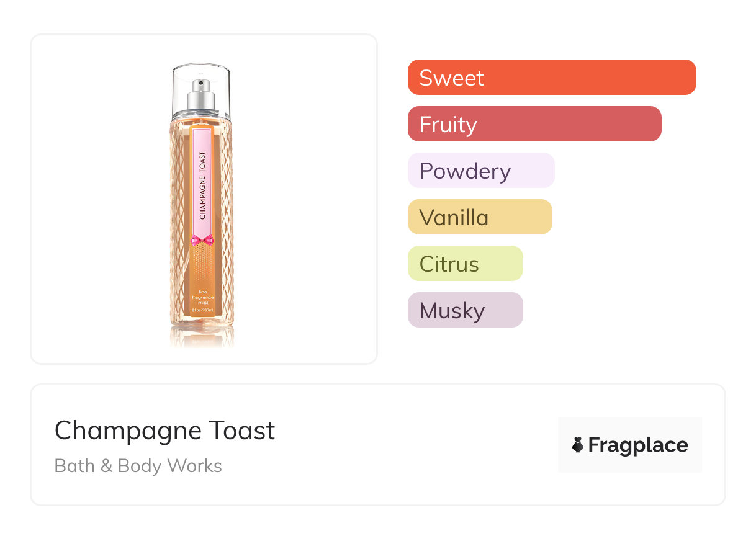The width and height of the screenshot is (756, 536).
Task: Click the 'fine fragrance mist' text on the bottle
Action: [x=202, y=296]
